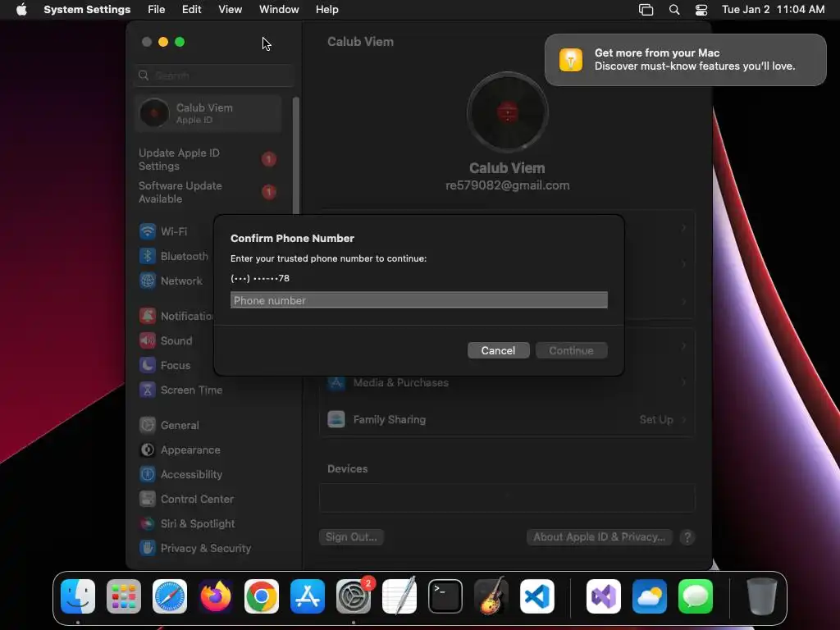Open Safari from the Dock
The image size is (840, 630).
[170, 596]
